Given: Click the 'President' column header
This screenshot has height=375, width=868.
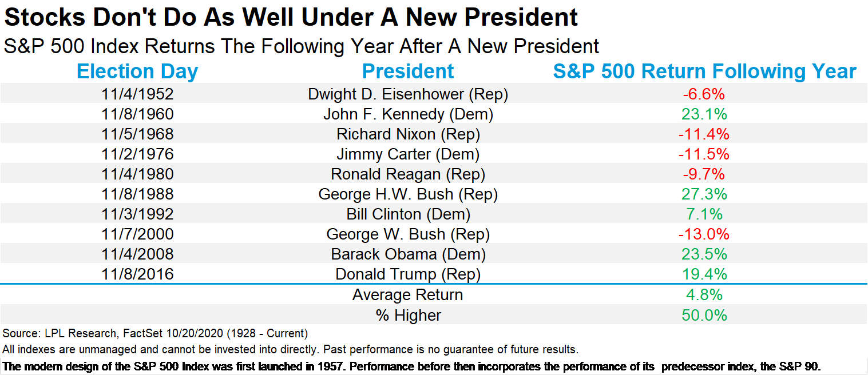Looking at the screenshot, I should pyautogui.click(x=408, y=72).
